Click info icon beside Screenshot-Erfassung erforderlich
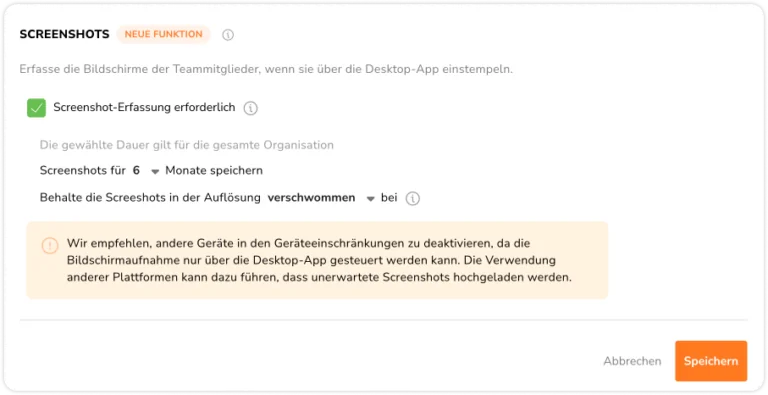Image resolution: width=768 pixels, height=395 pixels. 251,108
